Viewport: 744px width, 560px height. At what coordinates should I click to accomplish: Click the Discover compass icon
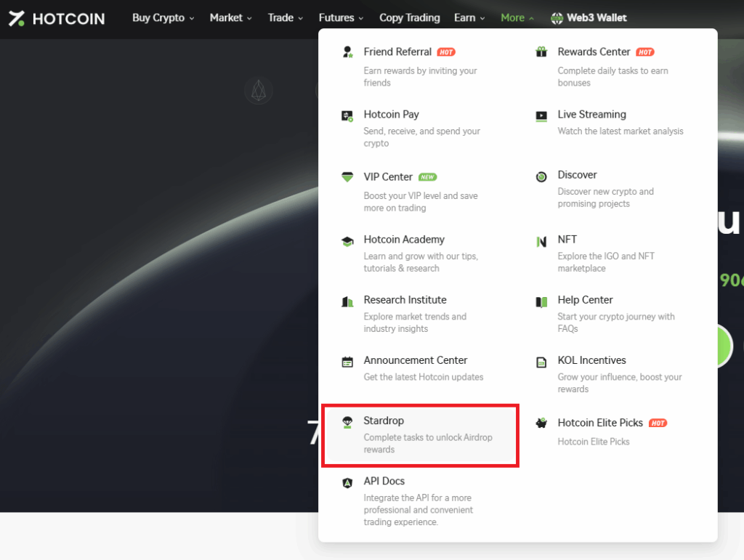(x=541, y=177)
